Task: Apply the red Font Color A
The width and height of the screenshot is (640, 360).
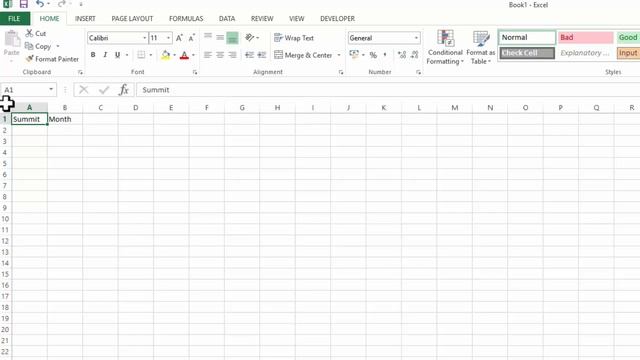Action: pyautogui.click(x=184, y=55)
